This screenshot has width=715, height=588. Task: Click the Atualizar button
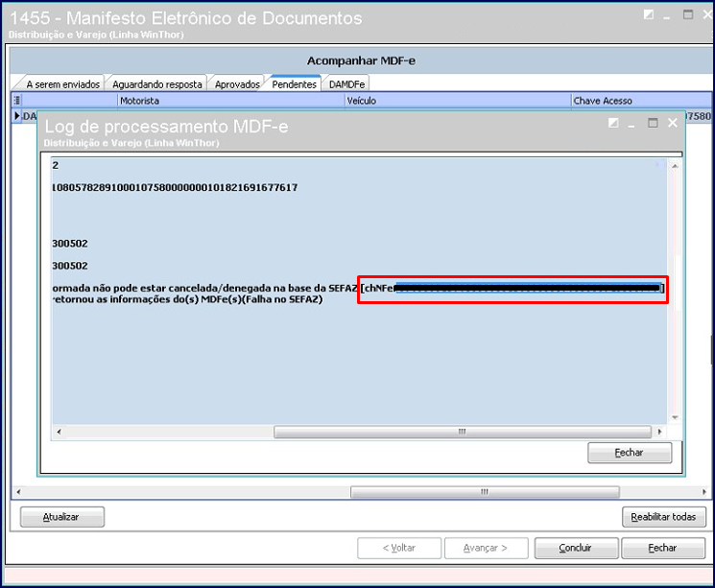(62, 517)
